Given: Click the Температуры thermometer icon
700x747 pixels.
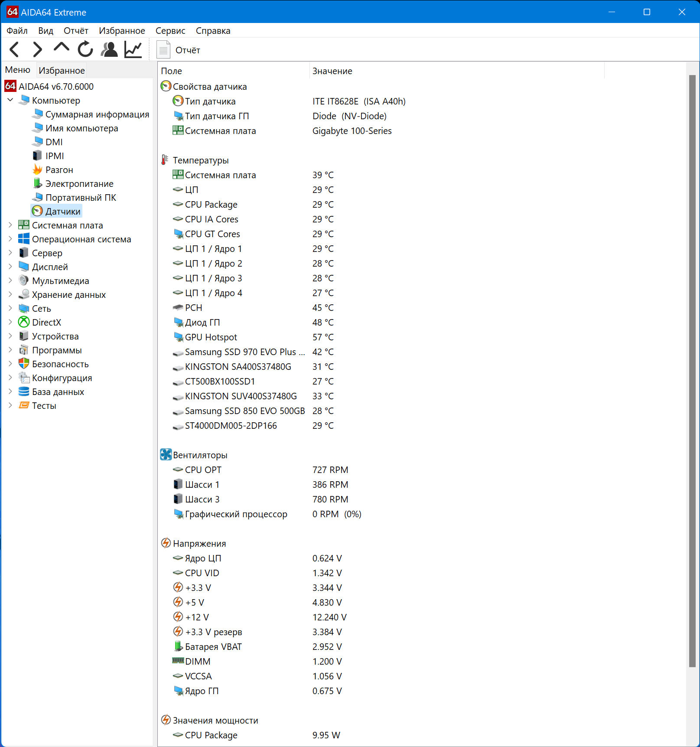Looking at the screenshot, I should pos(165,160).
